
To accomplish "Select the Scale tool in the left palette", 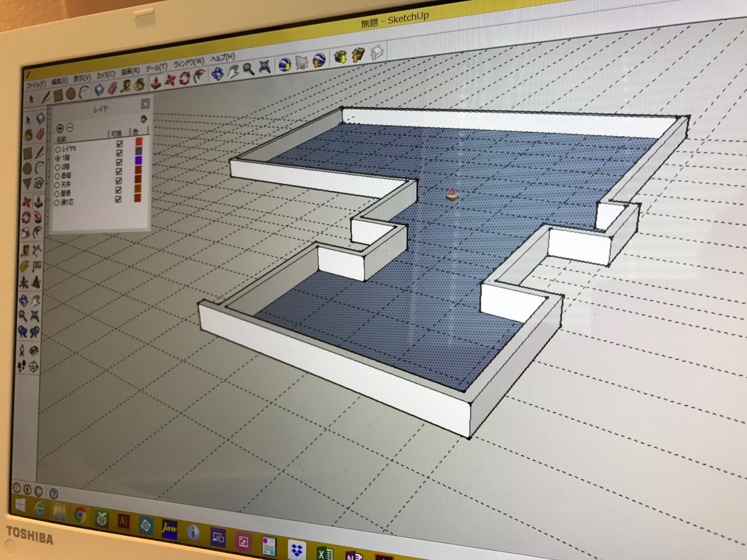I will tap(26, 233).
